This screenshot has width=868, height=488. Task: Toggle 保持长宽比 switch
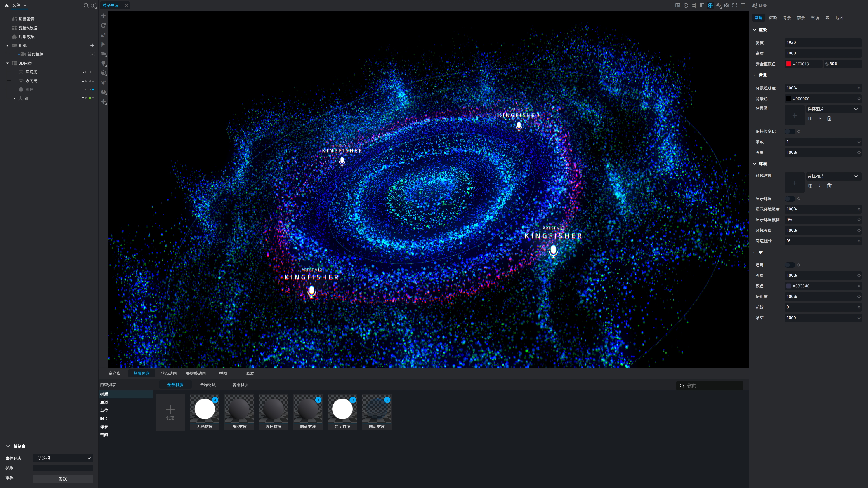point(790,131)
